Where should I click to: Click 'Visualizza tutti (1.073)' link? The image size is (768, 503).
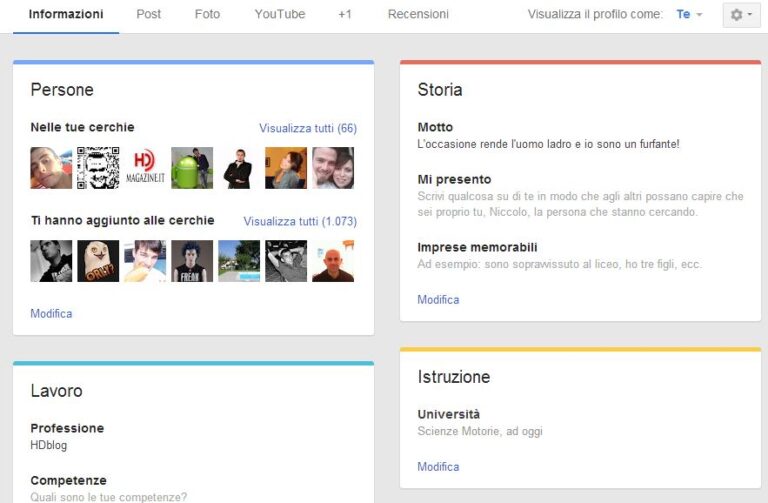click(300, 221)
